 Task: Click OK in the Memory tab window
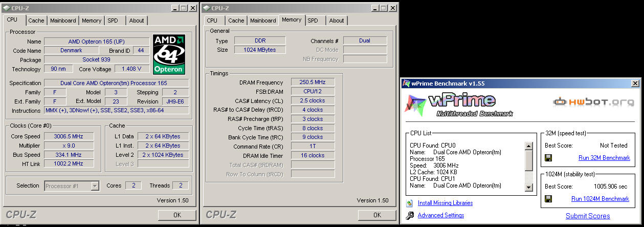coord(377,215)
